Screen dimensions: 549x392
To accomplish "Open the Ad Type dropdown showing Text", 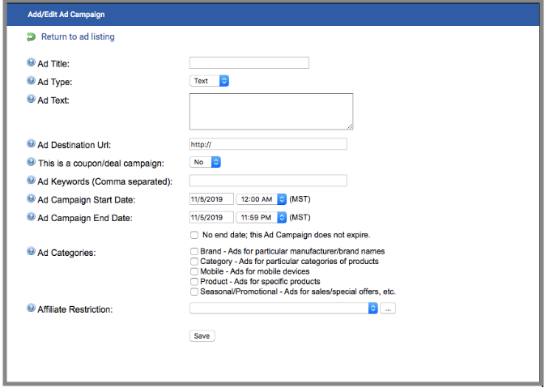I will tap(210, 81).
